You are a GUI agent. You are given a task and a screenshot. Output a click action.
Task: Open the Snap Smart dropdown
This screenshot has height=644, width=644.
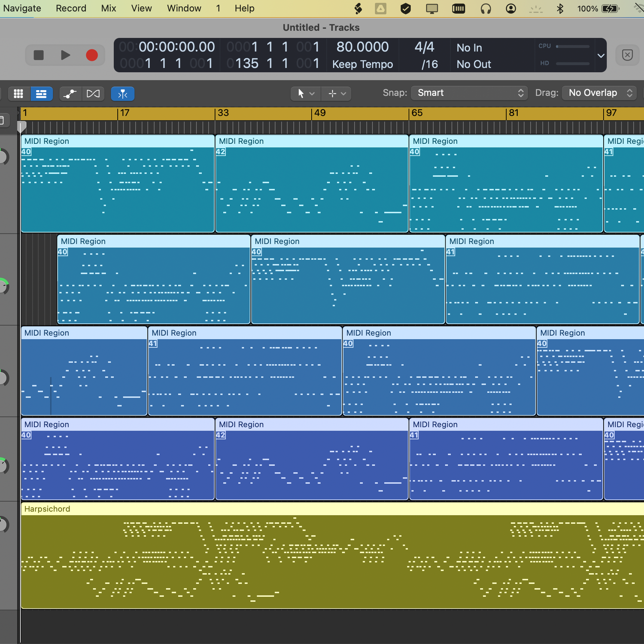(x=470, y=93)
